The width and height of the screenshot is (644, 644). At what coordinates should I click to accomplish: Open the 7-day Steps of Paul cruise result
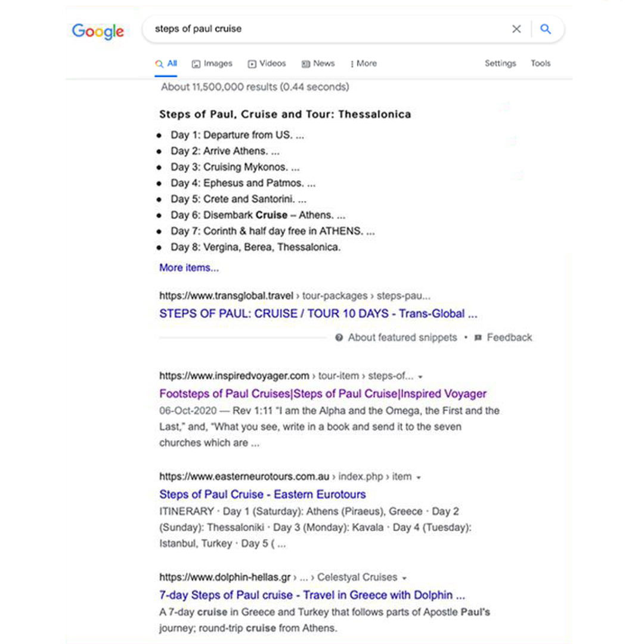pos(312,595)
